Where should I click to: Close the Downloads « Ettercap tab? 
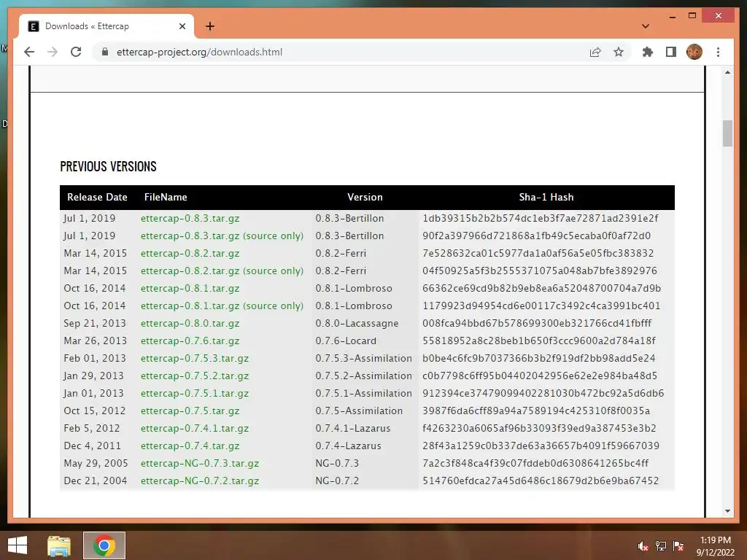(x=182, y=26)
